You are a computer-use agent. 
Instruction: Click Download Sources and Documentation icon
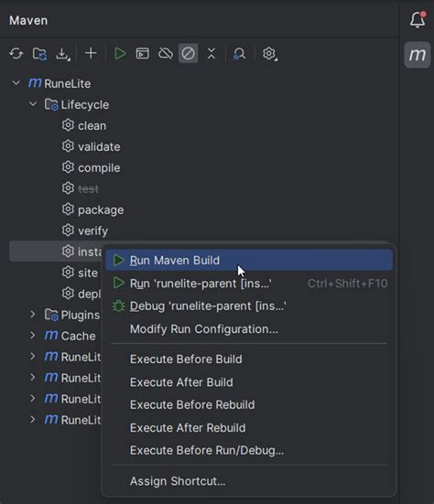pos(63,53)
